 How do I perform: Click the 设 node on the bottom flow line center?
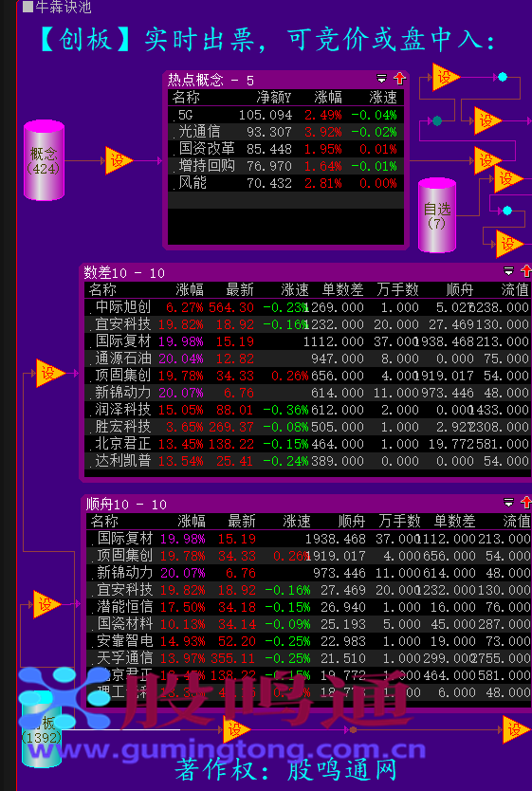point(236,729)
